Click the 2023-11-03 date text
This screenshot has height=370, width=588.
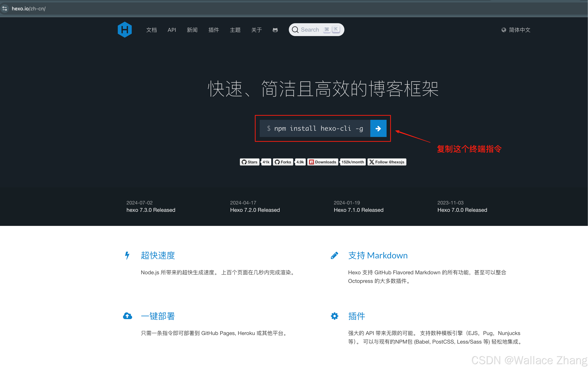[x=450, y=203]
